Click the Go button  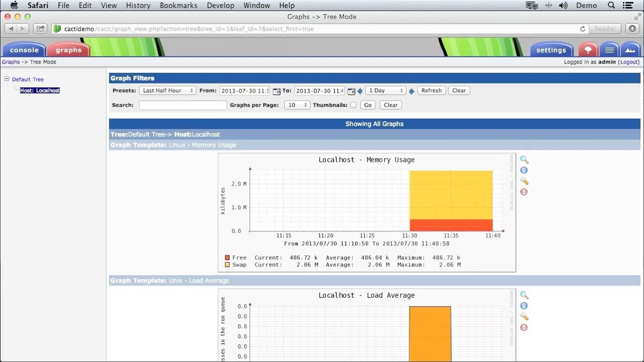(368, 105)
